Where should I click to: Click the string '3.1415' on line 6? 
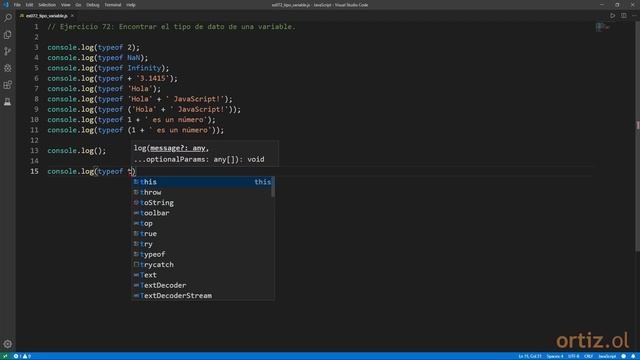tap(153, 78)
